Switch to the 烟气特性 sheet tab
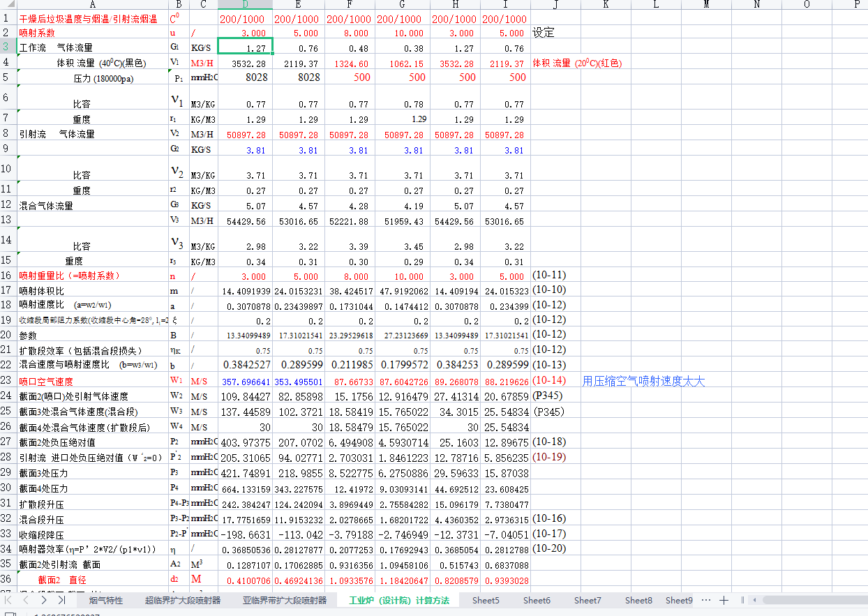The height and width of the screenshot is (616, 868). [x=105, y=600]
